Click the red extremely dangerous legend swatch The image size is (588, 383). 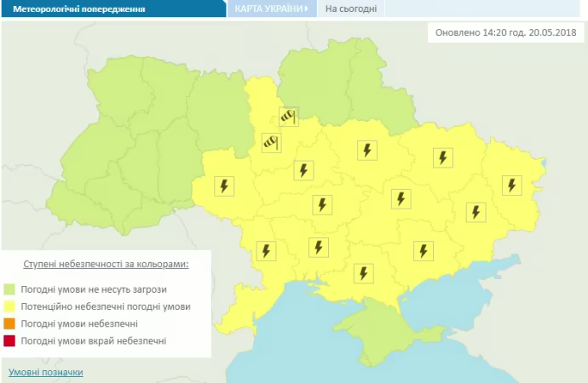click(9, 340)
